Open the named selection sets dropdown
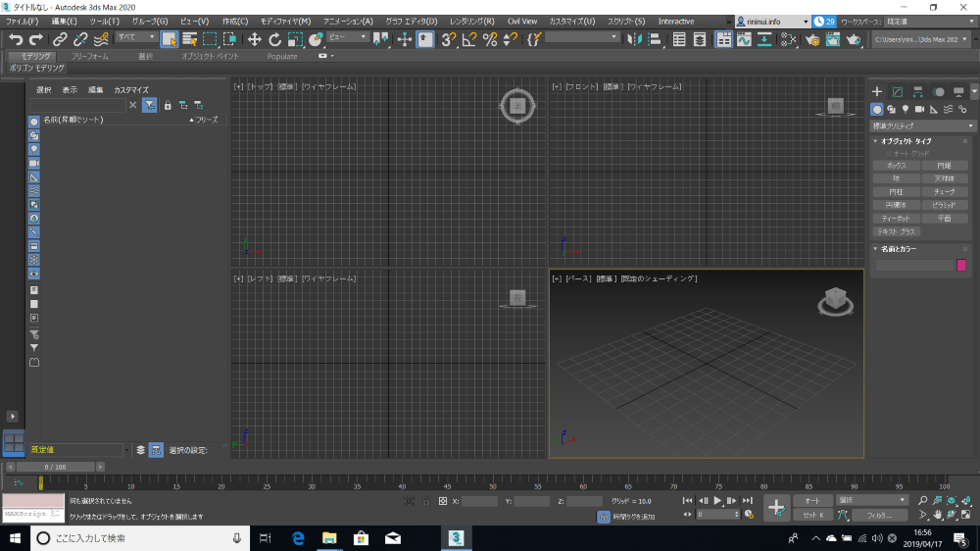Screen dimensions: 980x551 pyautogui.click(x=581, y=37)
